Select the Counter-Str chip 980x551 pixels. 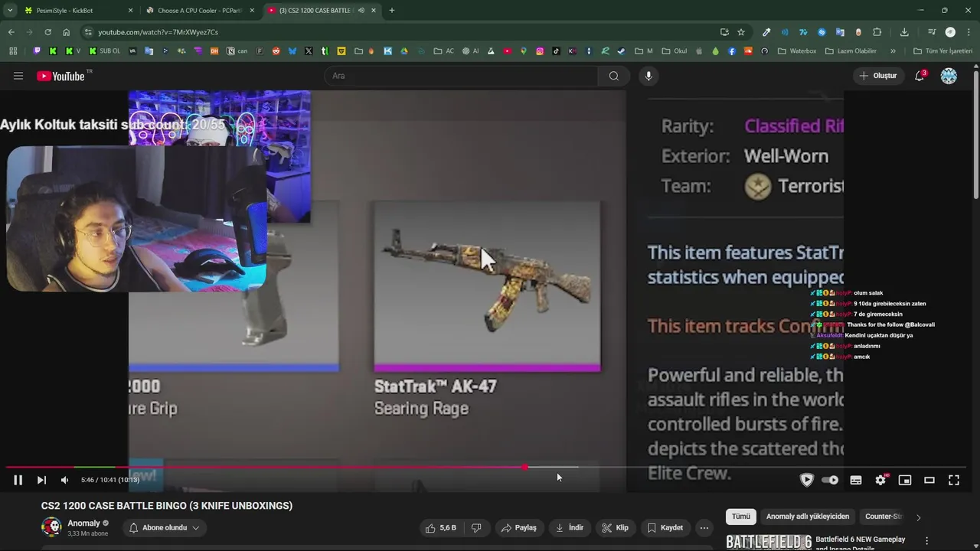(884, 517)
